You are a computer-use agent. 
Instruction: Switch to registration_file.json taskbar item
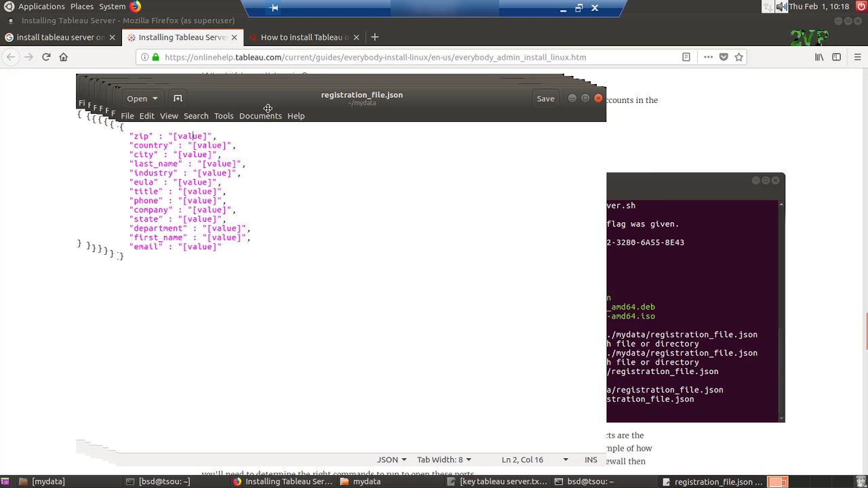(x=712, y=481)
